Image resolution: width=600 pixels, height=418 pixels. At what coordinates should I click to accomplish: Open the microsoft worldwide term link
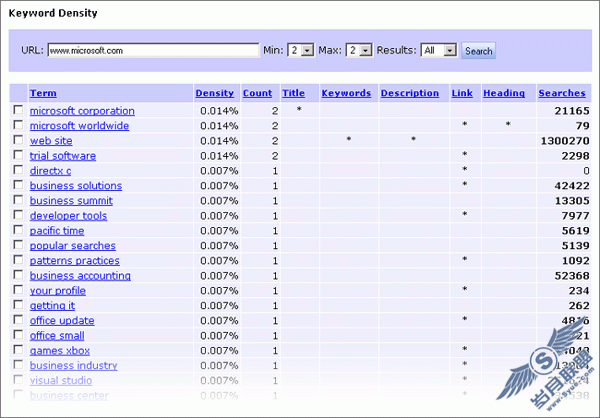[x=79, y=126]
